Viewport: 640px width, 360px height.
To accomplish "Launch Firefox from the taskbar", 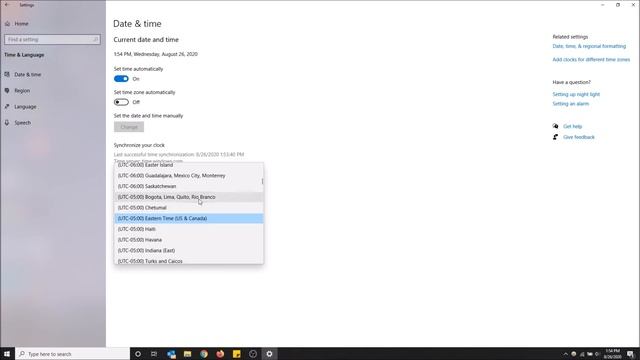I will tap(220, 354).
